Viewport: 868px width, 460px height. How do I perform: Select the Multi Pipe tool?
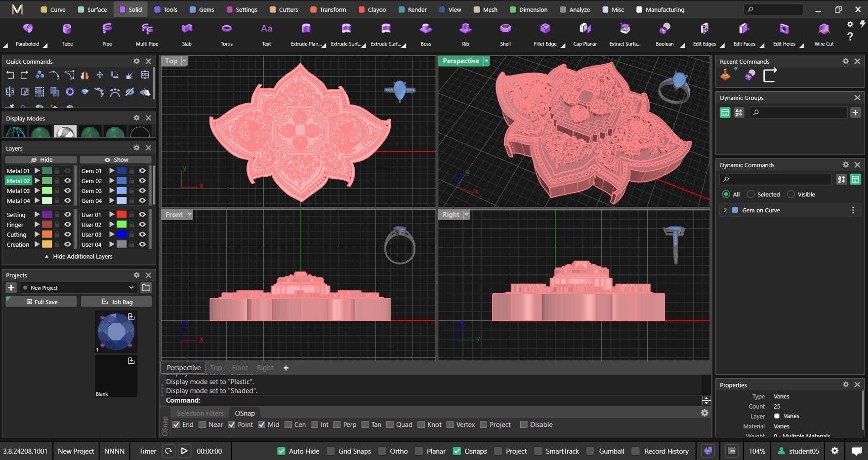click(x=147, y=34)
